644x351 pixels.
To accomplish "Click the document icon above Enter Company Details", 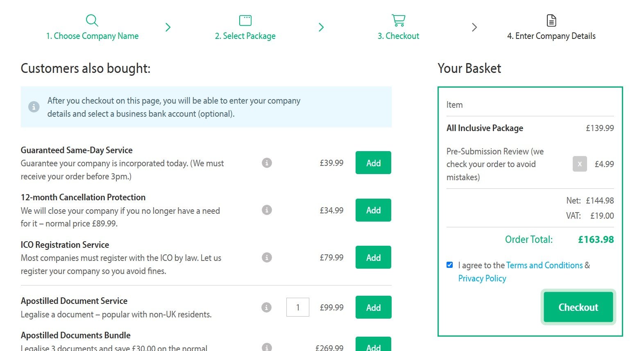I will [551, 20].
